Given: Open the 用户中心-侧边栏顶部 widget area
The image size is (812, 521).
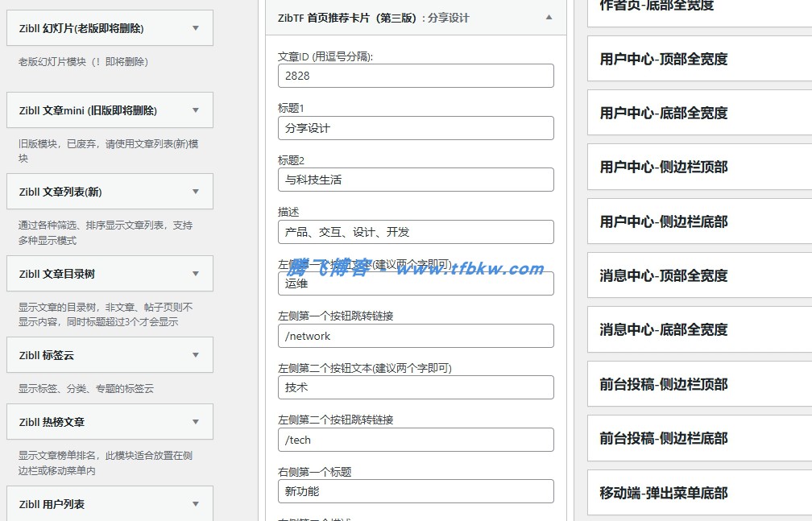Looking at the screenshot, I should (x=699, y=167).
